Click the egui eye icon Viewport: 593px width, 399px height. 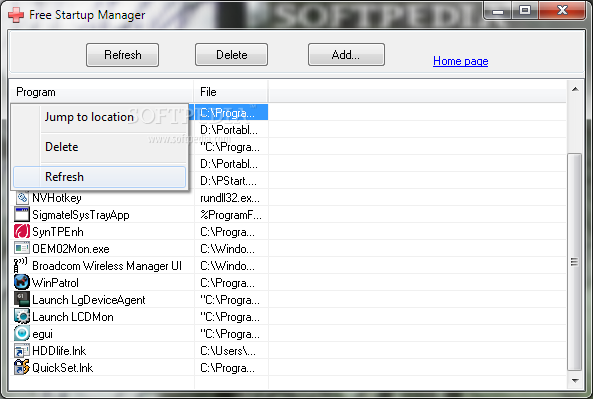pyautogui.click(x=22, y=333)
